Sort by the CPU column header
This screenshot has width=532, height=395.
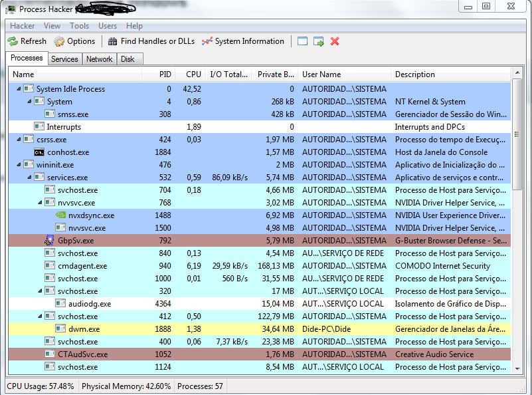190,74
